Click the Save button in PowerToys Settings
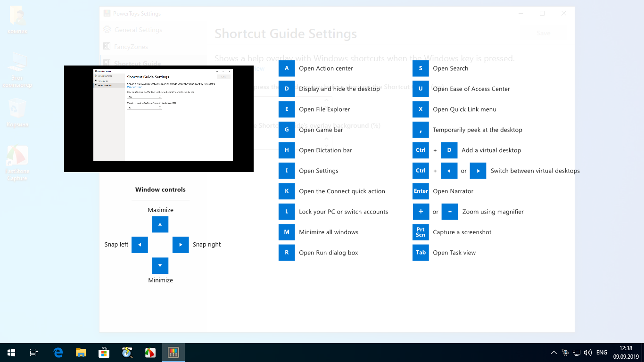This screenshot has height=362, width=644. click(544, 33)
